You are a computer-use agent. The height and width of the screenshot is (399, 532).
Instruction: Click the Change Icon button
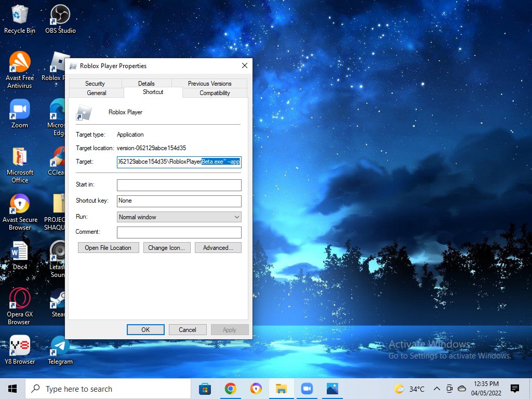click(167, 248)
